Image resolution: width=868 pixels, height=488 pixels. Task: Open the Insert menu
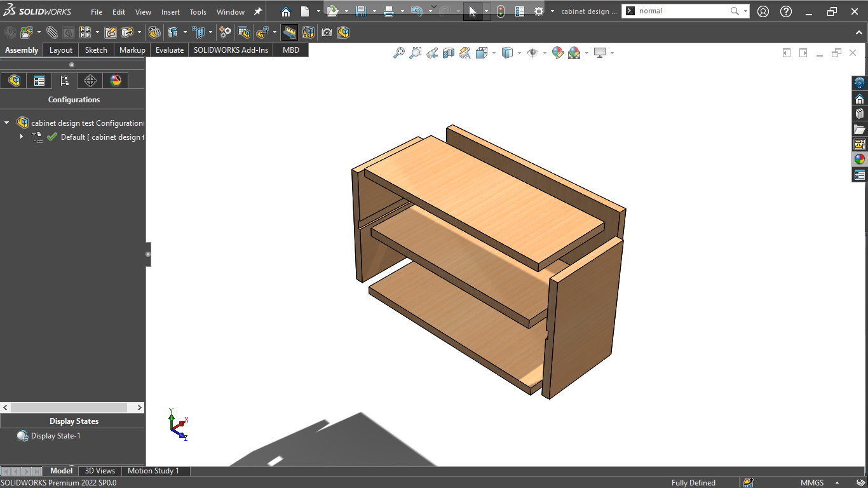(170, 11)
